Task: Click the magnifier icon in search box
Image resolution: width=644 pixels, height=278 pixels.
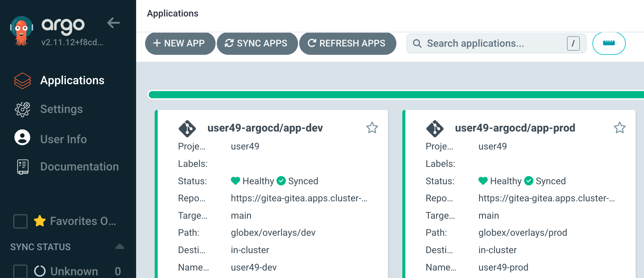Action: click(417, 43)
